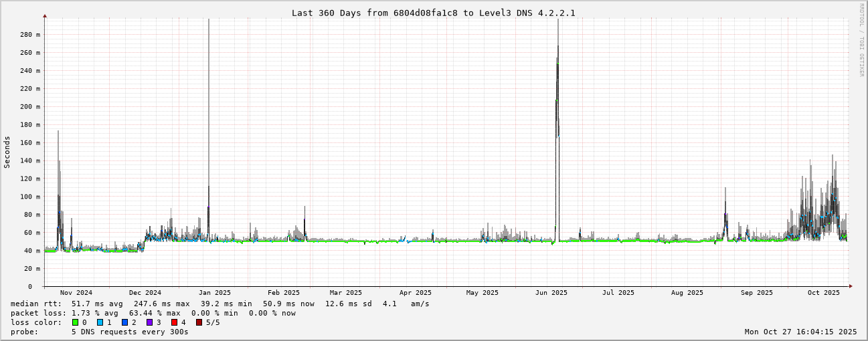Click the red loss swatch for 4

174,322
